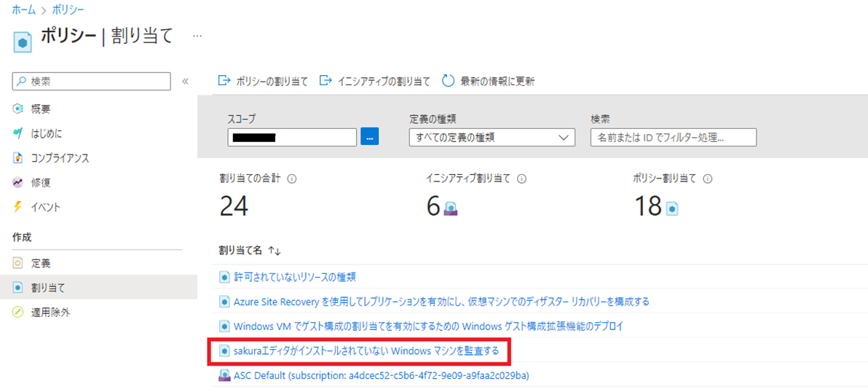Click the 定義 sidebar icon
The width and height of the screenshot is (868, 392).
(17, 263)
